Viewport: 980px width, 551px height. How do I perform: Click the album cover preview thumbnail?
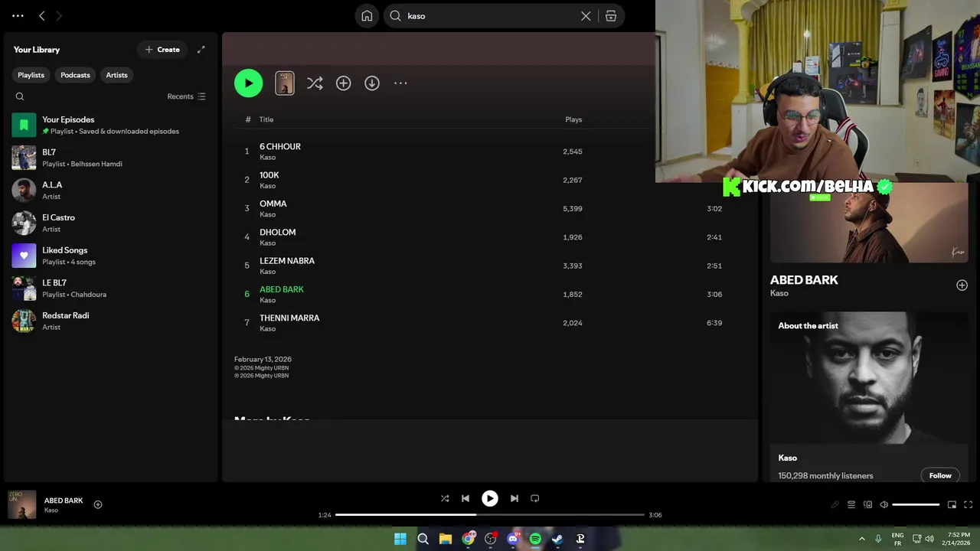pos(285,83)
